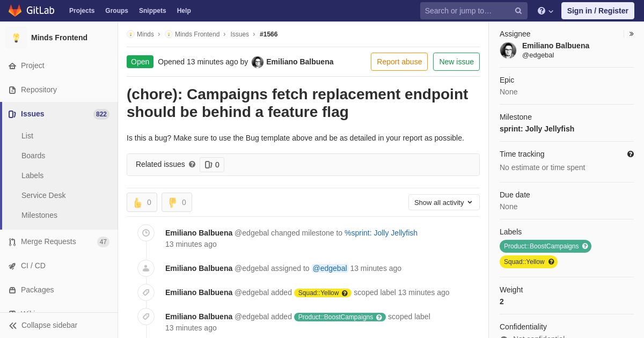Click the 47 merge requests count badge
This screenshot has width=644, height=338.
103,242
